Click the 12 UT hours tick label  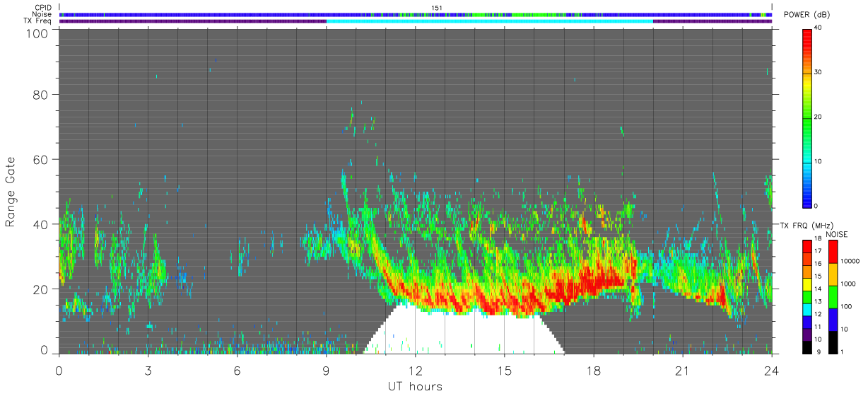(415, 371)
